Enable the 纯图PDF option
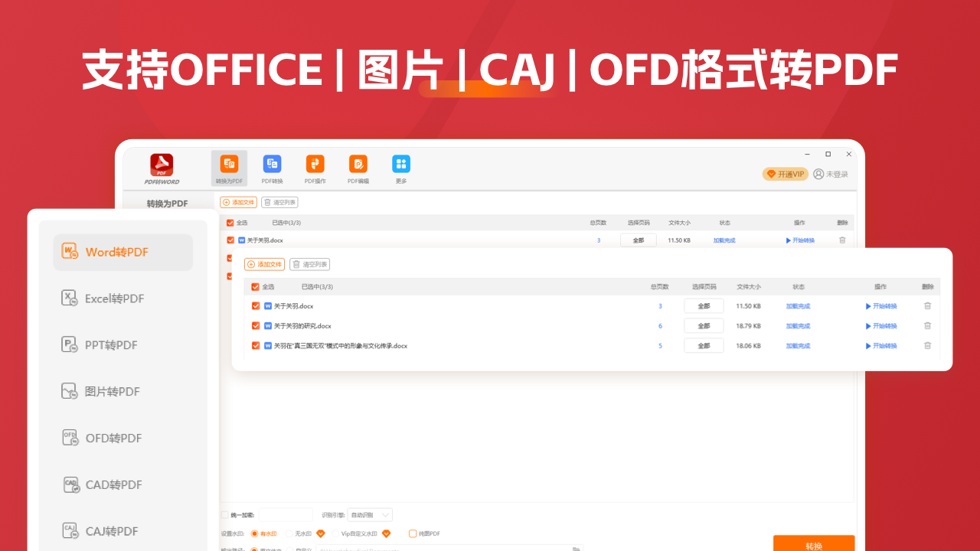The image size is (980, 551). pos(412,533)
